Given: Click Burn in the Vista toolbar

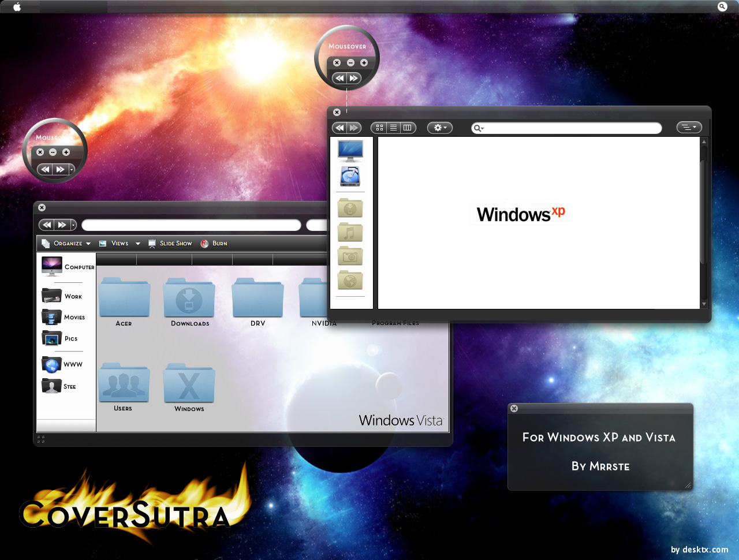Looking at the screenshot, I should point(214,244).
